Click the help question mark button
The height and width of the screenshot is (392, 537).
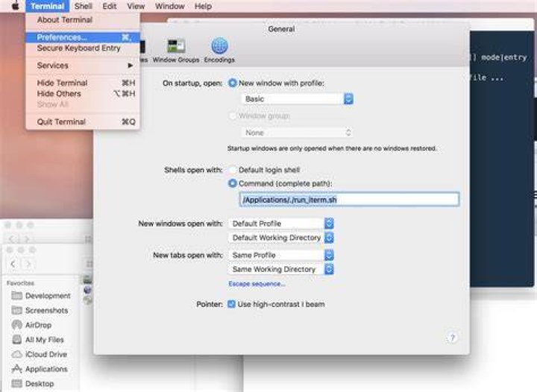[452, 338]
